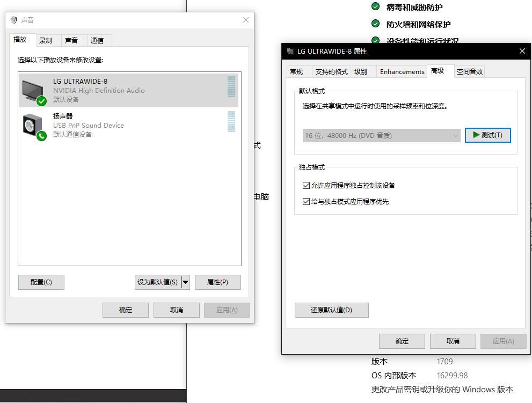This screenshot has height=403, width=532.
Task: Switch to Enhancements tab
Action: (402, 71)
